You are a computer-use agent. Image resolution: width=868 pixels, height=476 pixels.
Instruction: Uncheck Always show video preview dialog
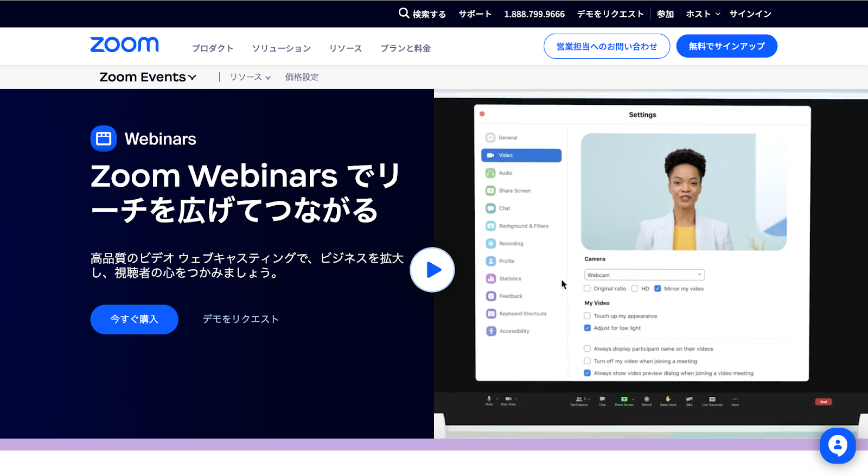click(587, 373)
